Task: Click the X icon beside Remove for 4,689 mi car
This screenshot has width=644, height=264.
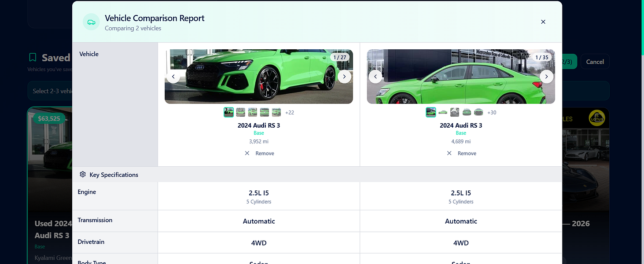Action: pos(449,153)
